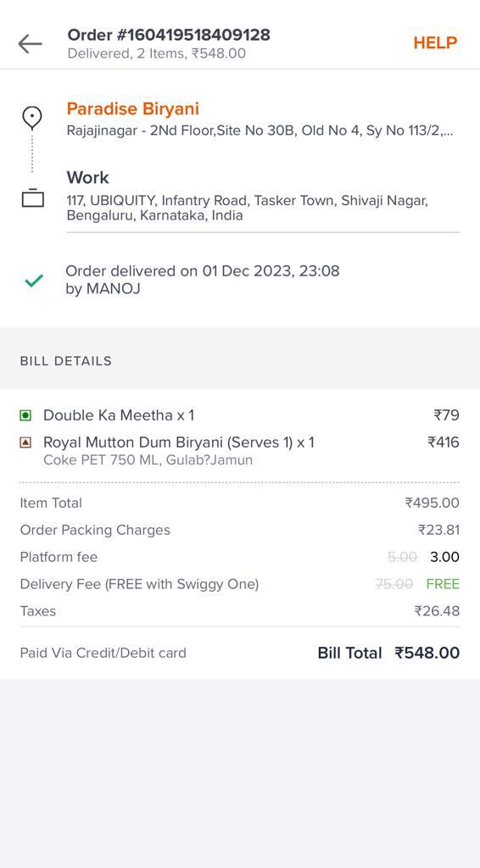Tap the truncated Rajajinagar address line

[x=260, y=131]
